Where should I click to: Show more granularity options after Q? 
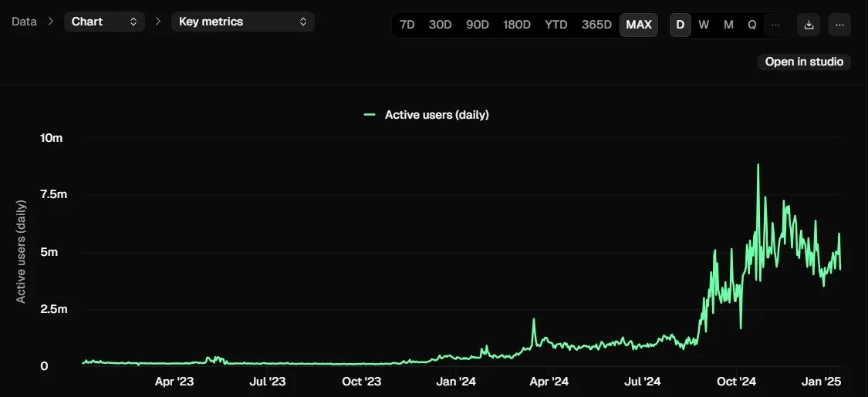[x=775, y=25]
